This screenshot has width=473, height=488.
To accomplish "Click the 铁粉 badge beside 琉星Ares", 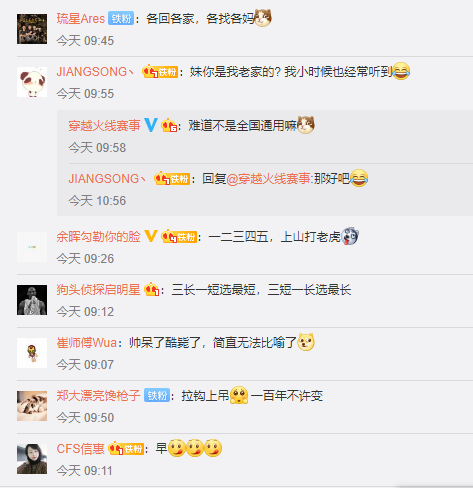I will click(x=121, y=18).
